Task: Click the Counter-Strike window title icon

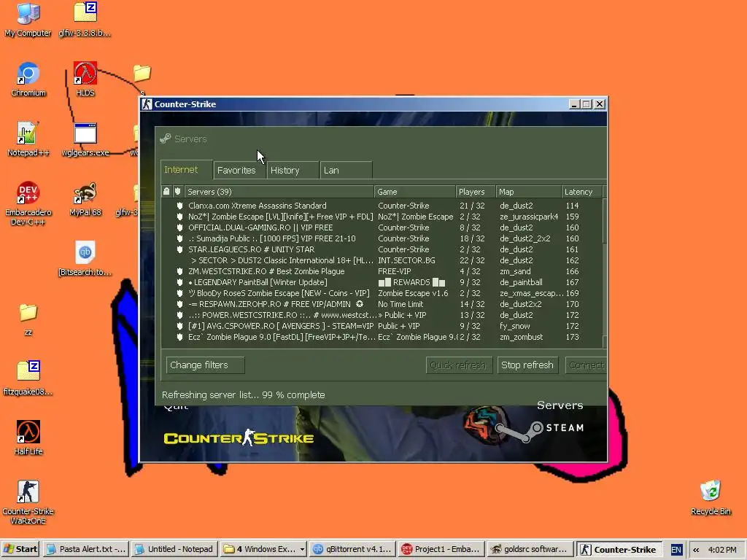Action: pyautogui.click(x=147, y=104)
